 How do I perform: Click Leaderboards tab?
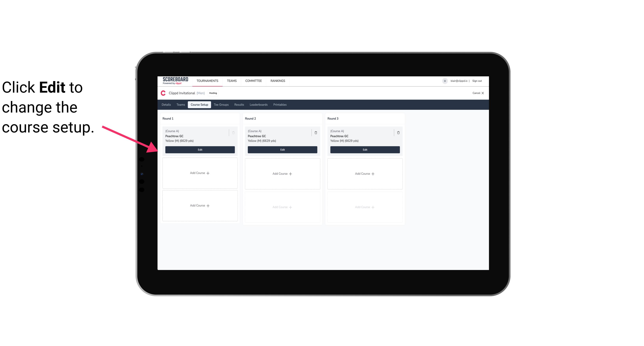(x=259, y=104)
